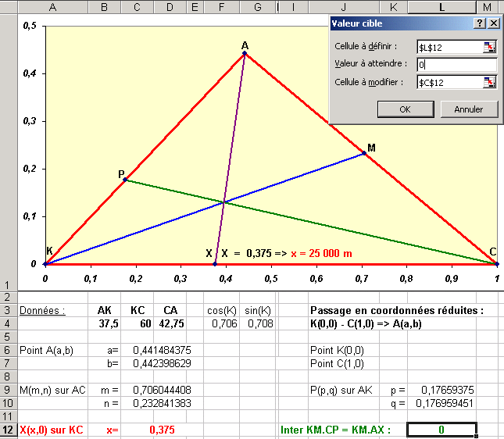
Task: Click point A at the triangle apex
Action: click(x=245, y=53)
